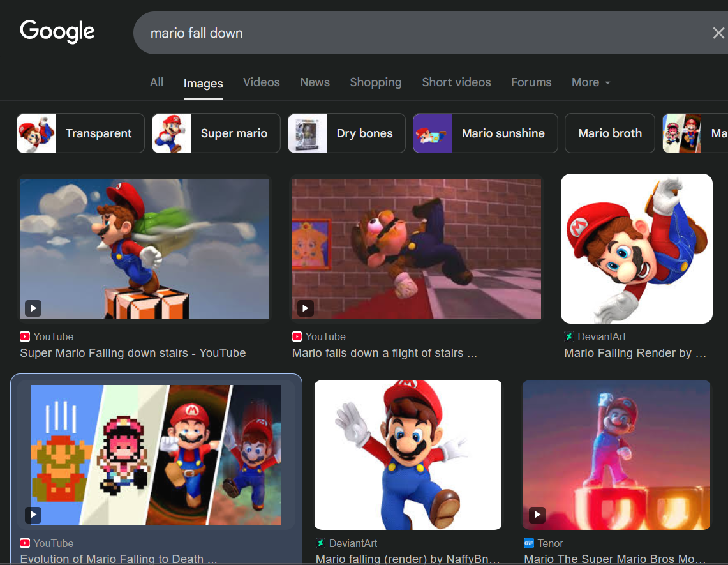728x565 pixels.
Task: Open the Mario Falling Render image
Action: (637, 248)
